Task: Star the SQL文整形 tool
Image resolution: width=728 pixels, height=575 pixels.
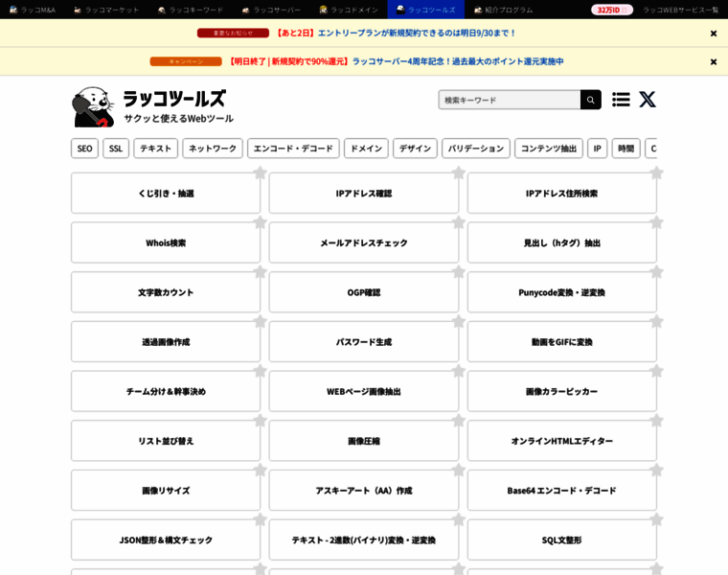Action: (x=656, y=520)
